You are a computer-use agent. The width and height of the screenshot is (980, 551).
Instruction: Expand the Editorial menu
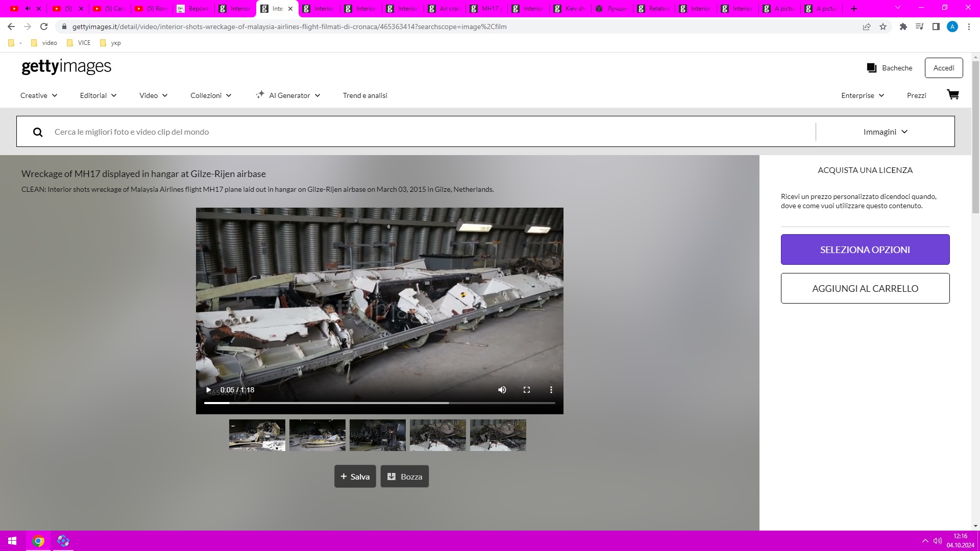click(x=99, y=95)
